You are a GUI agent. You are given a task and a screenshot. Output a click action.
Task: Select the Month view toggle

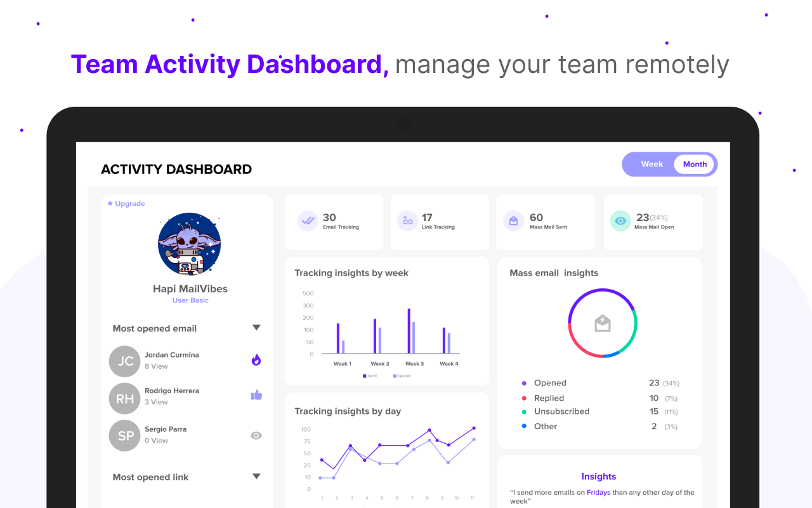point(695,164)
